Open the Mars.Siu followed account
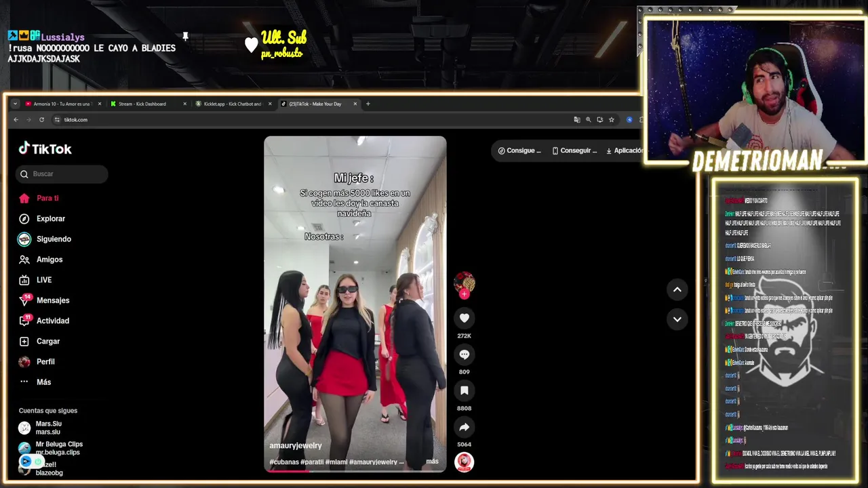 tap(47, 428)
